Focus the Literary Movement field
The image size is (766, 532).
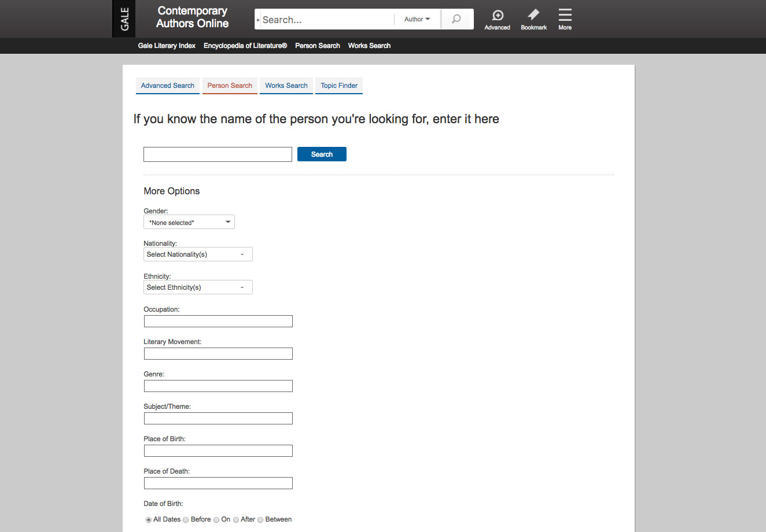pyautogui.click(x=218, y=353)
